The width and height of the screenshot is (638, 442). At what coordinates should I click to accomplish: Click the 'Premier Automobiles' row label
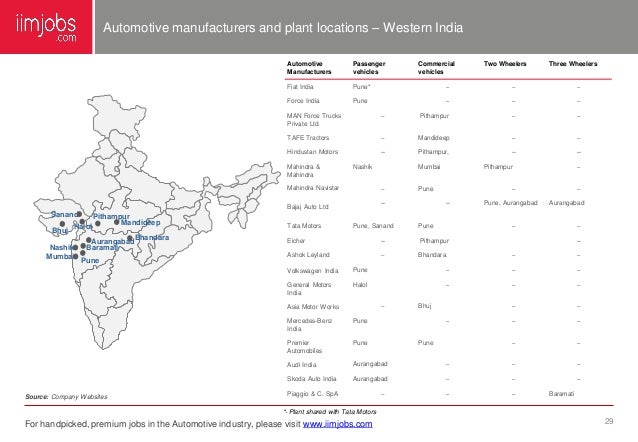(304, 346)
